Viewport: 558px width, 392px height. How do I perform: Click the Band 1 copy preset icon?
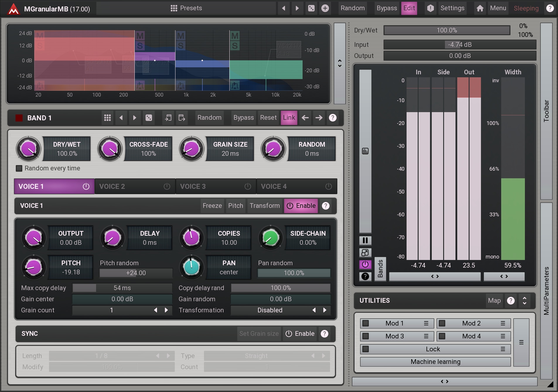coord(168,118)
